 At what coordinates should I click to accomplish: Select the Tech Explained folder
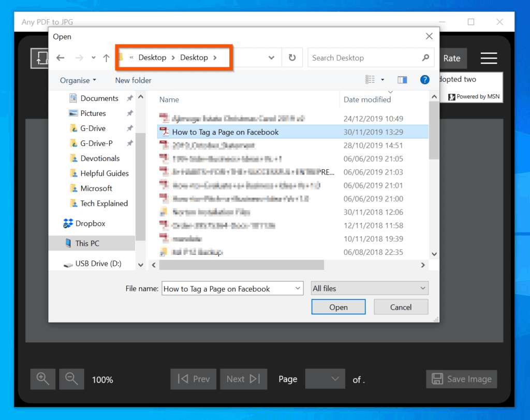click(x=104, y=203)
